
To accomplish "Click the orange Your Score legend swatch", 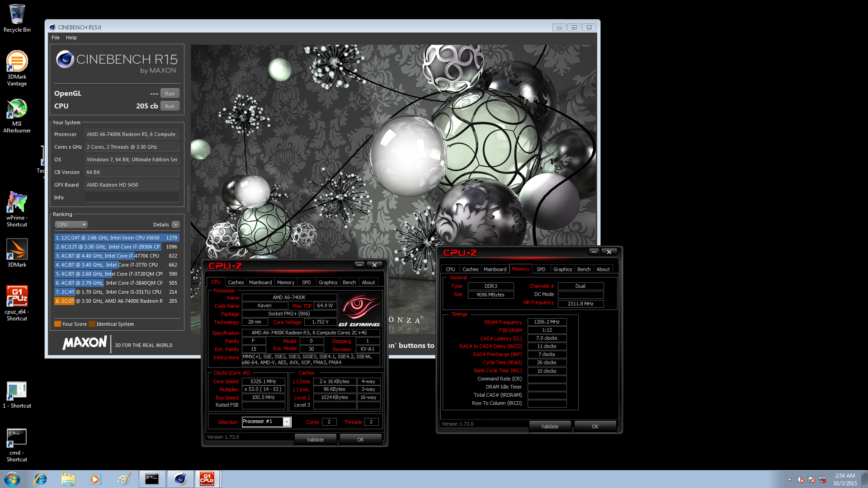I will 57,324.
